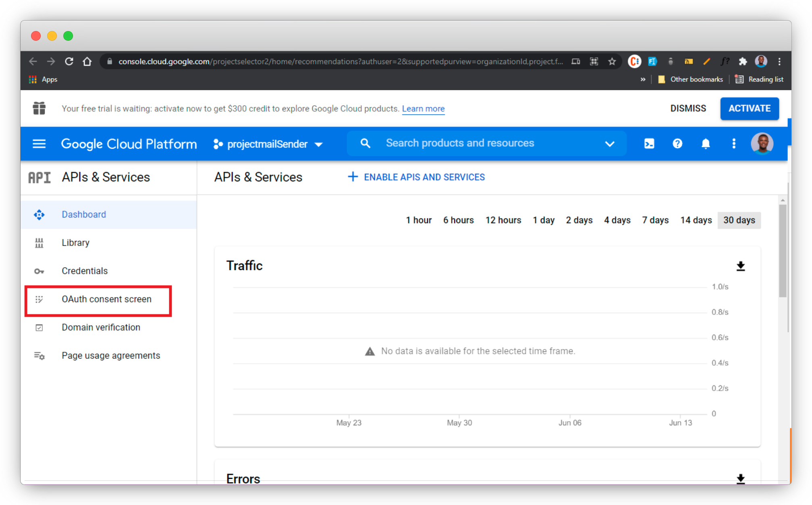
Task: Click the OAuth consent screen icon
Action: click(39, 299)
